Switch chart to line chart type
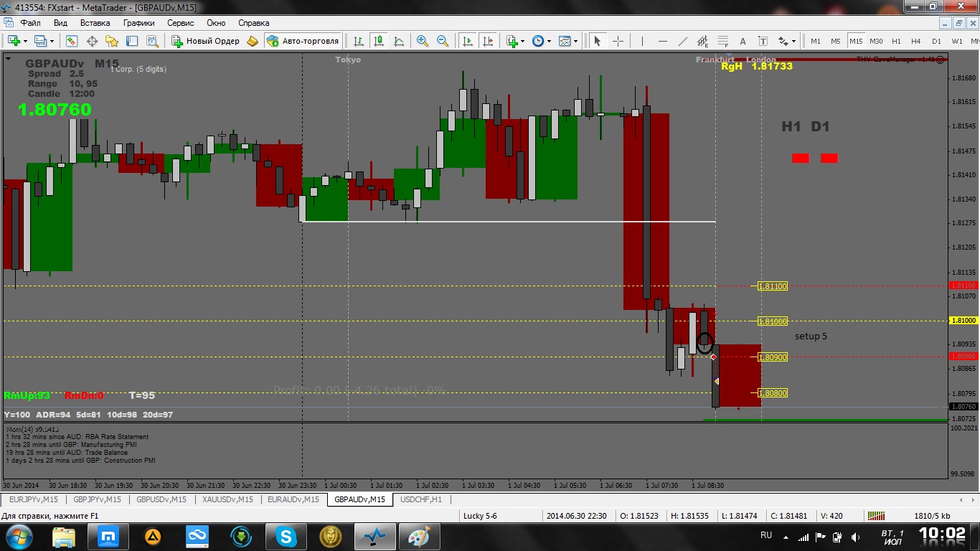 click(x=397, y=41)
